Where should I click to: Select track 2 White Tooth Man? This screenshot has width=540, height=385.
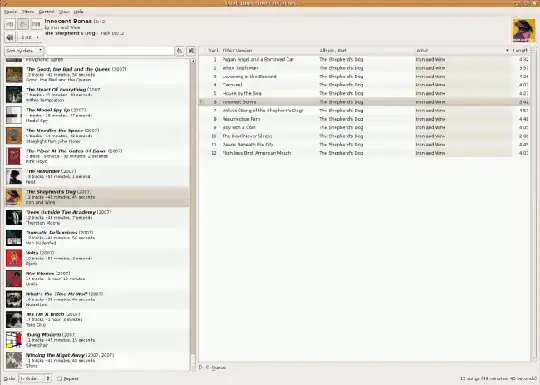pyautogui.click(x=364, y=68)
